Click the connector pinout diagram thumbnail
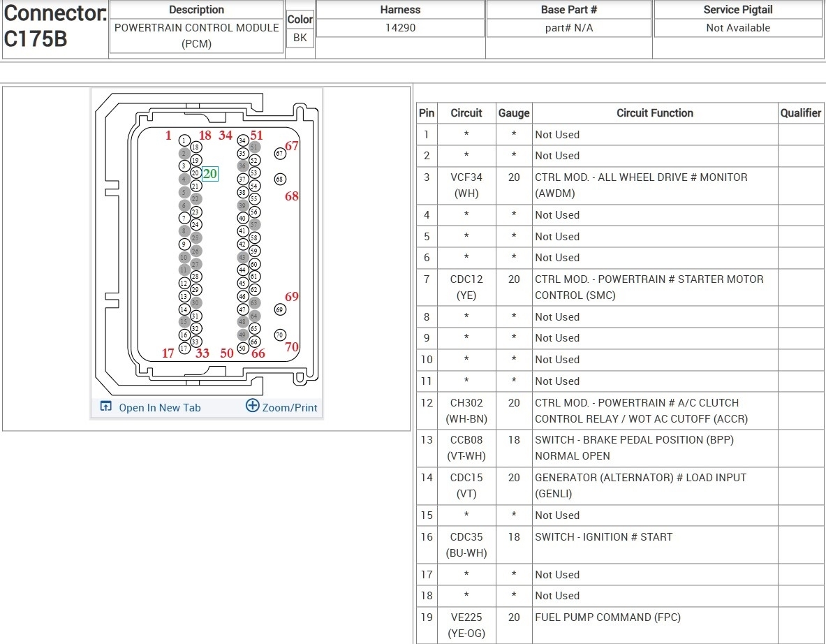826x644 pixels. (207, 243)
